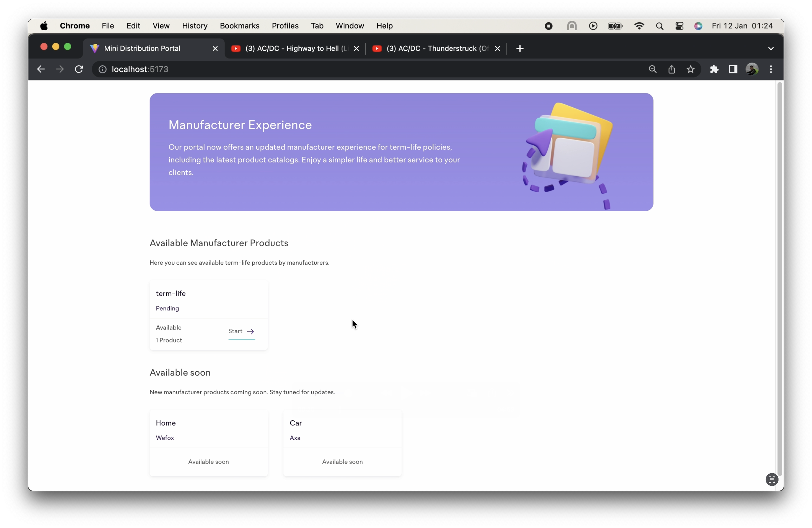Viewport: 812px width, 528px height.
Task: Toggle the Chrome side panel icon
Action: tap(733, 69)
